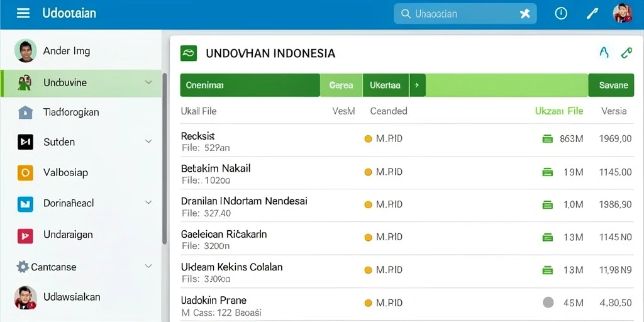Image resolution: width=644 pixels, height=322 pixels.
Task: Click yellow status dot in Dranilan row
Action: point(368,204)
